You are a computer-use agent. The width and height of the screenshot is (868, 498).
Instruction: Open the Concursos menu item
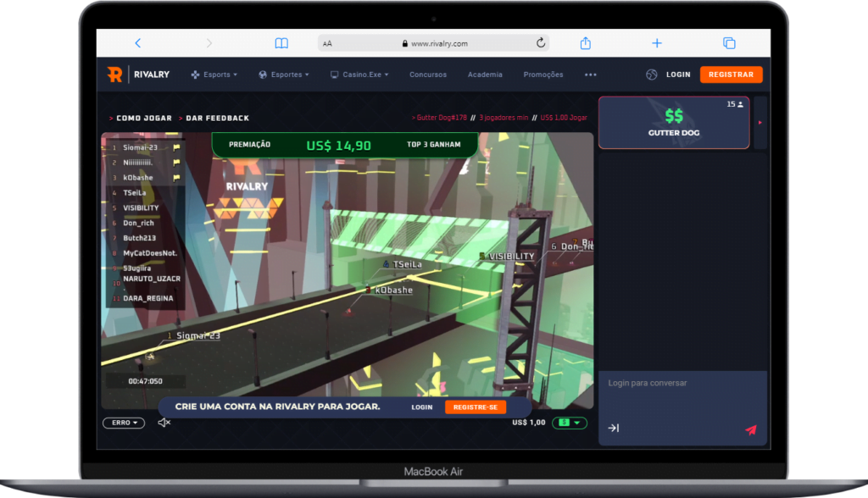point(428,75)
